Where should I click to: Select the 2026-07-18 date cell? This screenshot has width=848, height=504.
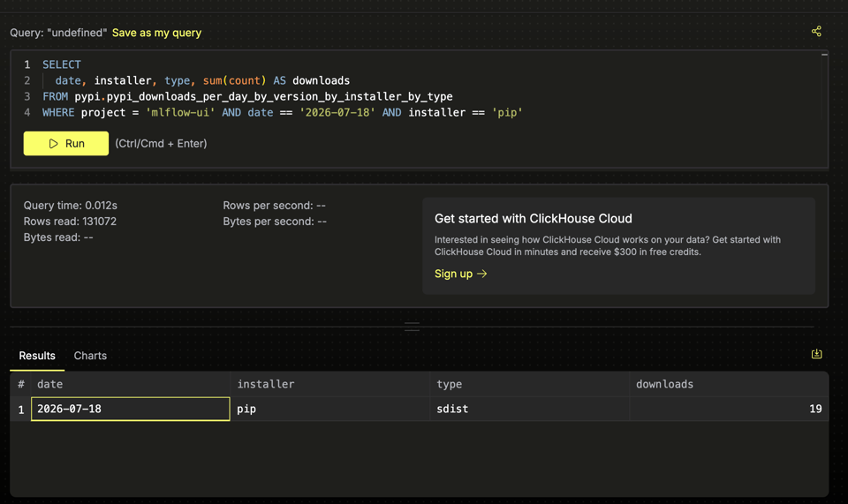pyautogui.click(x=131, y=409)
